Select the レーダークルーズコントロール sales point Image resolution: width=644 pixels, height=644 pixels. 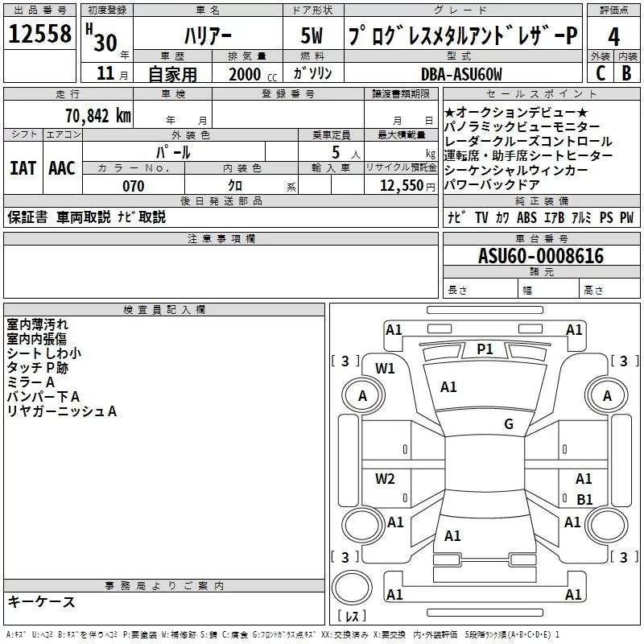coord(528,142)
